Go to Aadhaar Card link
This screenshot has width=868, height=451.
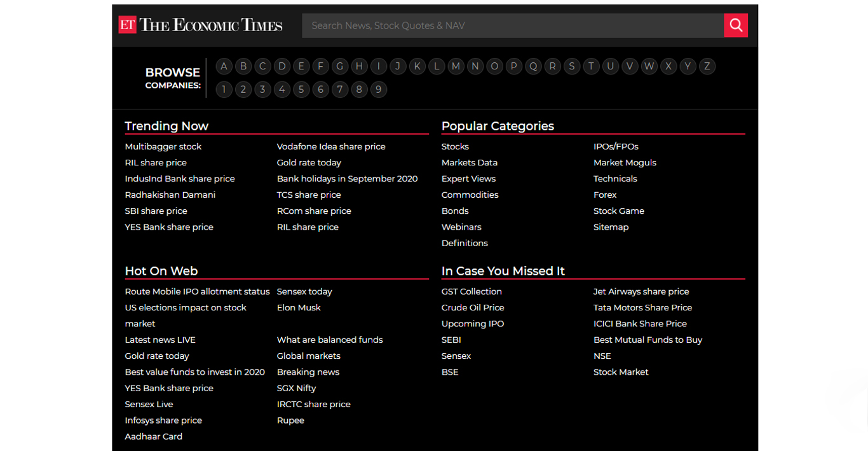point(154,436)
